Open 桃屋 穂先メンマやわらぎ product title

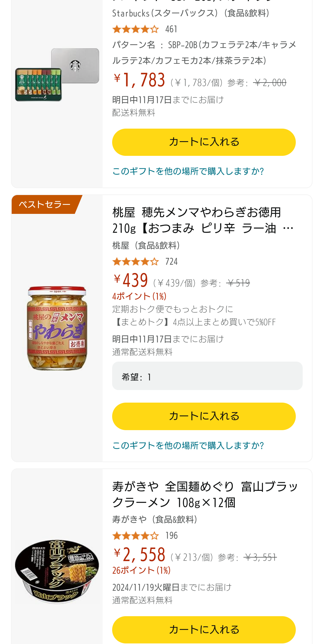click(203, 220)
